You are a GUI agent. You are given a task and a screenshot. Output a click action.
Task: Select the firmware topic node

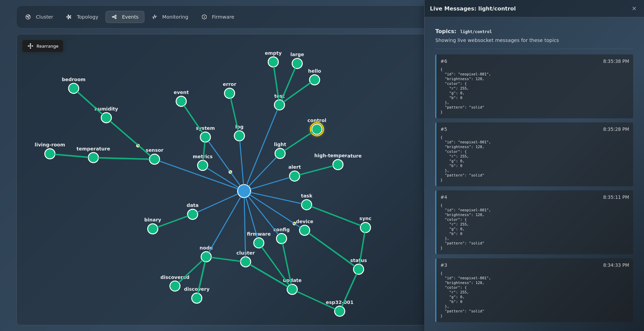pos(259,243)
